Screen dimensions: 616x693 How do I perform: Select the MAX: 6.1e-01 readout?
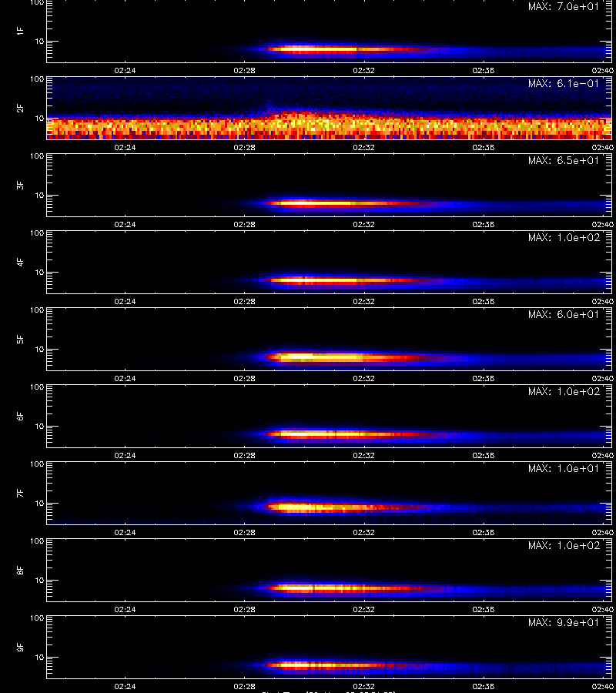point(564,83)
